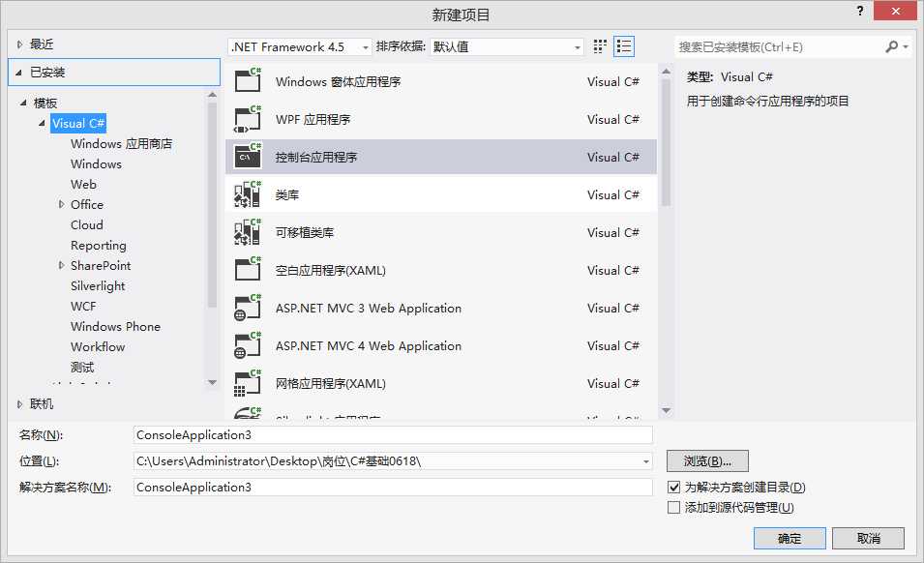This screenshot has width=924, height=563.
Task: Click the ASP.NET MVC 3 template icon
Action: tap(248, 308)
